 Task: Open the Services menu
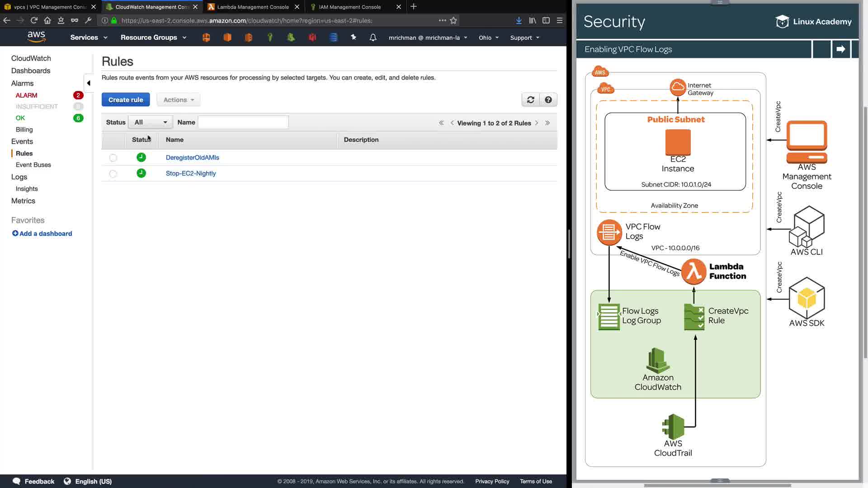point(89,38)
